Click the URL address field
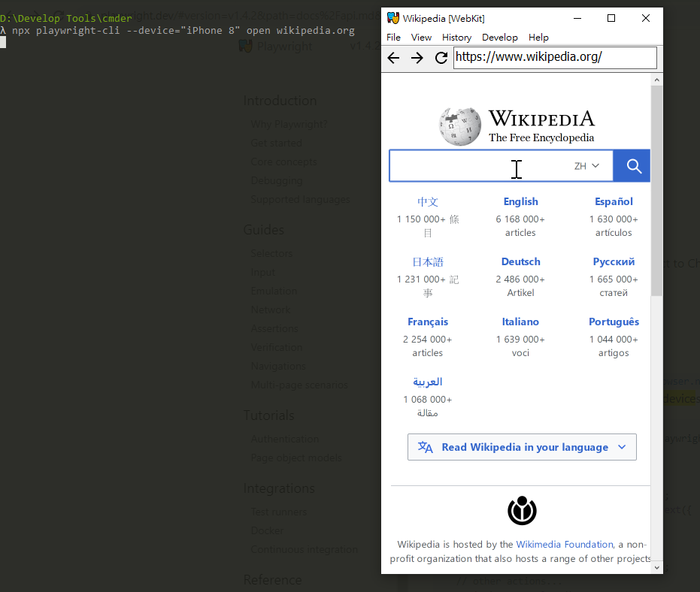The height and width of the screenshot is (592, 700). tap(555, 58)
